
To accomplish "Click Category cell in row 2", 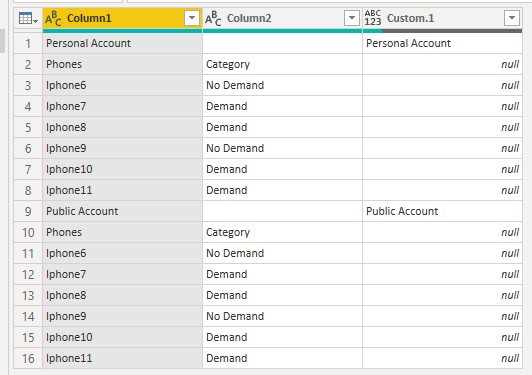I will (x=282, y=64).
